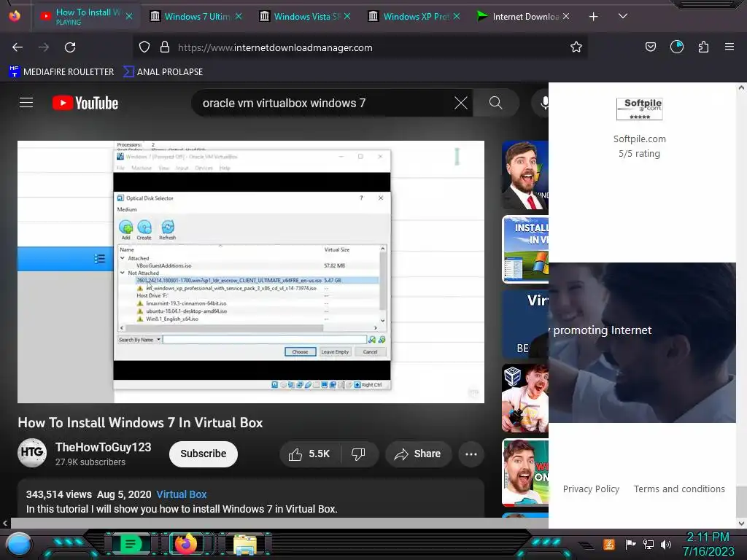The width and height of the screenshot is (747, 560).
Task: Open network status tray icon
Action: [649, 544]
